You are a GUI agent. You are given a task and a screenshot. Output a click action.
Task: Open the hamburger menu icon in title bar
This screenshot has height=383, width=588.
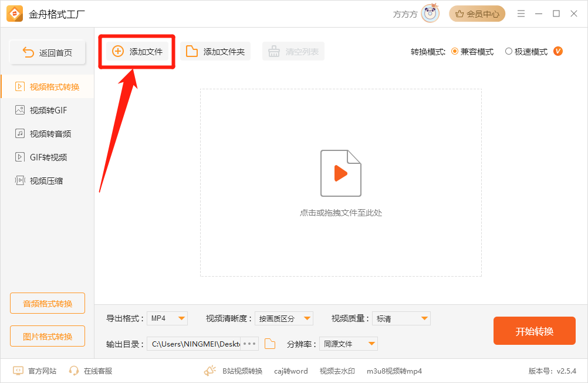pyautogui.click(x=521, y=14)
